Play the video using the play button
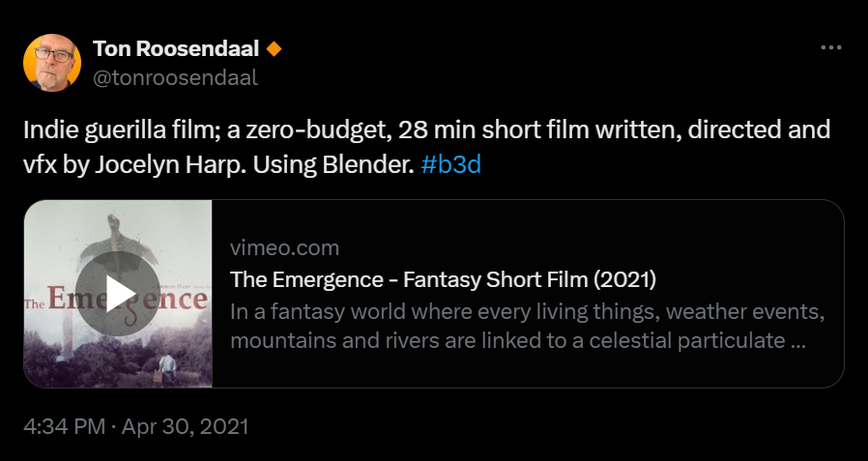 (117, 293)
